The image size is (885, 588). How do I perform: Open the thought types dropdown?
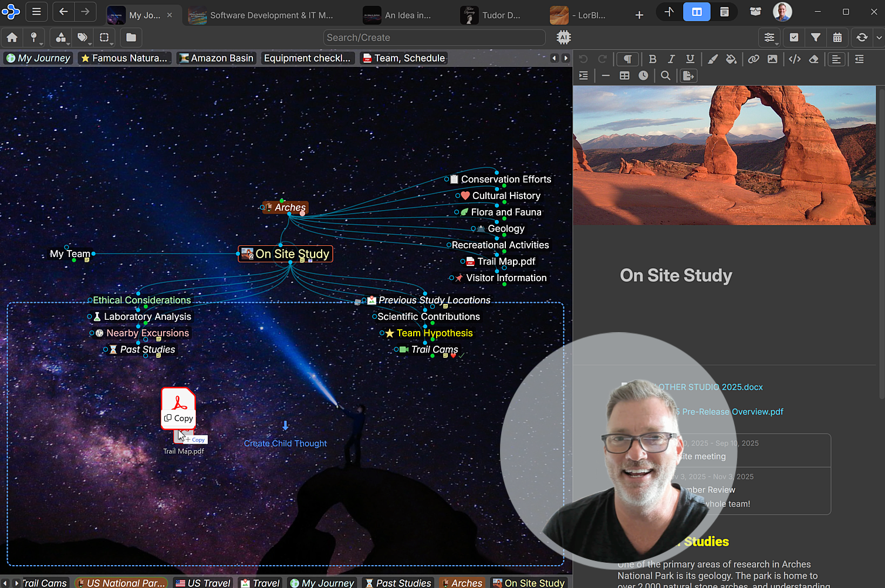click(x=61, y=38)
